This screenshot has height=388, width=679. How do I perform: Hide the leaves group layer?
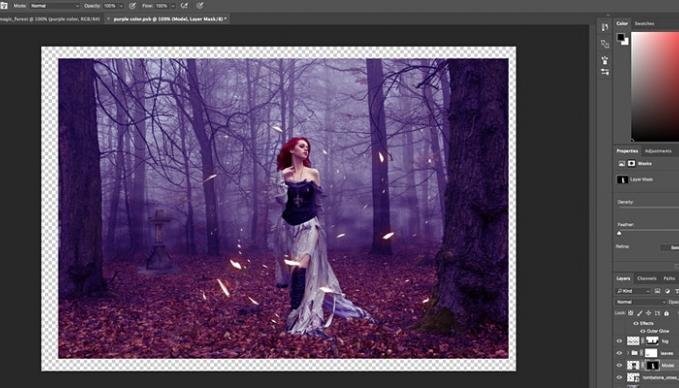click(619, 353)
